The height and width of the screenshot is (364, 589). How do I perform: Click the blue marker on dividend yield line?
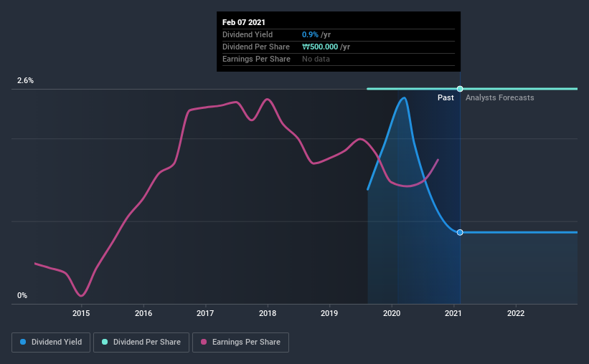(x=460, y=233)
